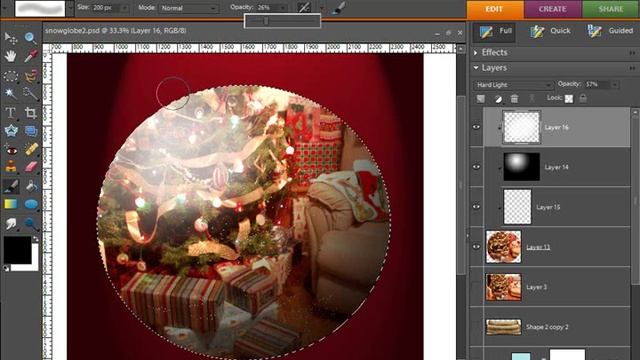Select the Quick Selection brush tool
This screenshot has width=640, height=360.
tap(31, 93)
